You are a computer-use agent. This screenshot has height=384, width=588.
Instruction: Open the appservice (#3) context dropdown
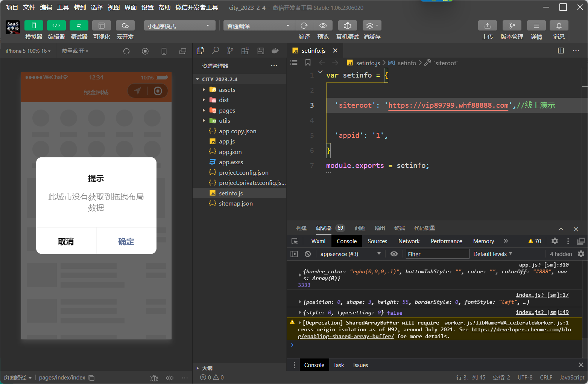351,254
